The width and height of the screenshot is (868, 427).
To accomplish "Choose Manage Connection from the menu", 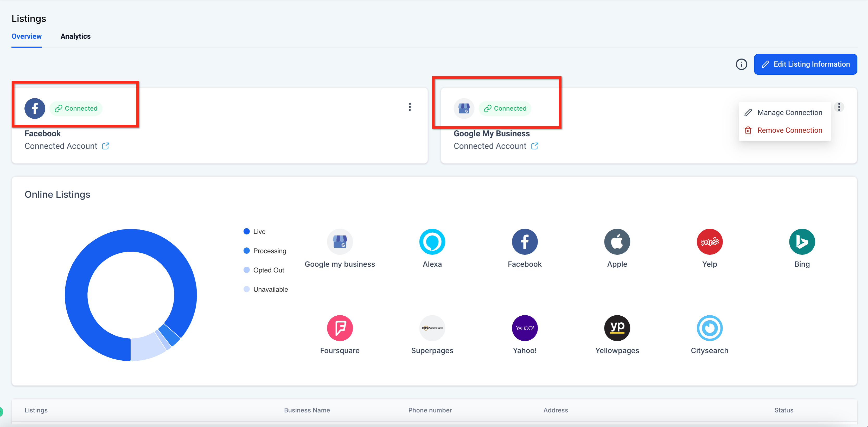I will pyautogui.click(x=789, y=113).
